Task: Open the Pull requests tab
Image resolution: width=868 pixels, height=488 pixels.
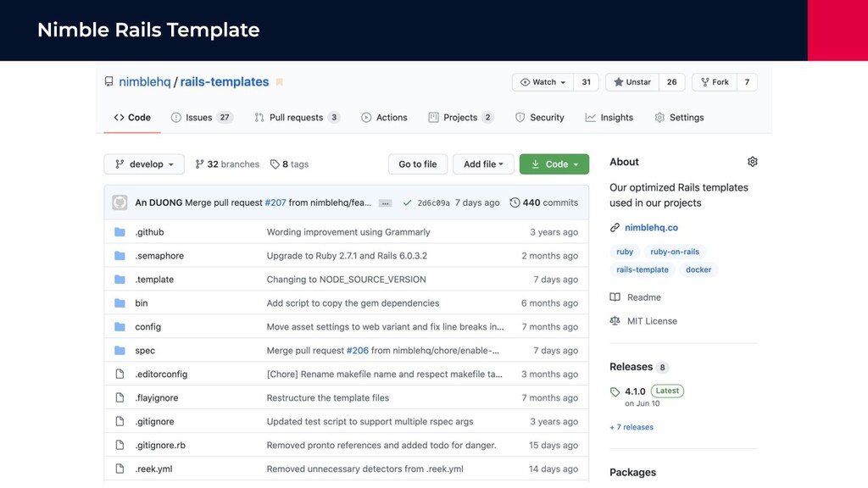Action: [298, 117]
